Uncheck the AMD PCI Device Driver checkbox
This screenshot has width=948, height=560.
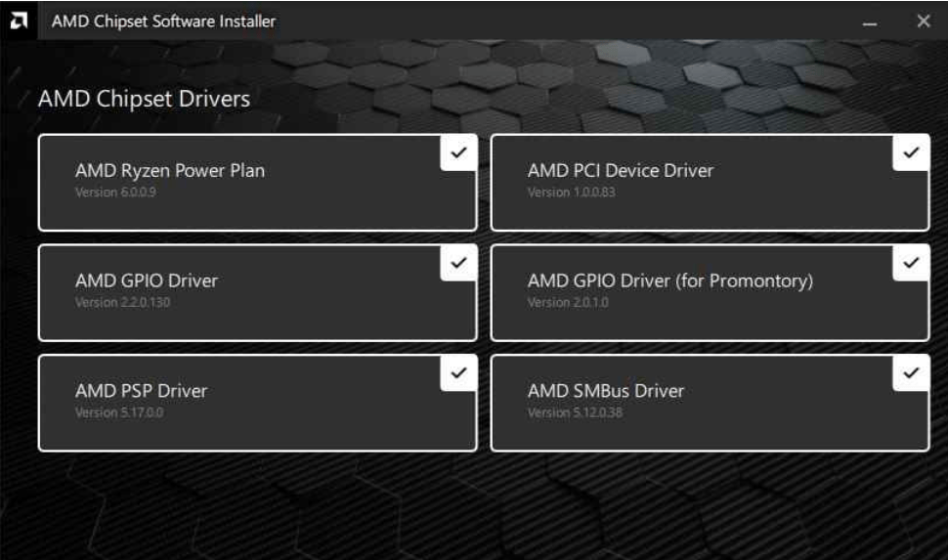[x=911, y=152]
